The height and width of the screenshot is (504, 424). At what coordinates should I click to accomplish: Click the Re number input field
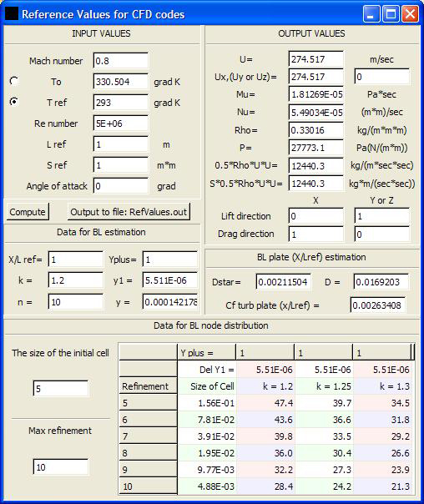121,123
